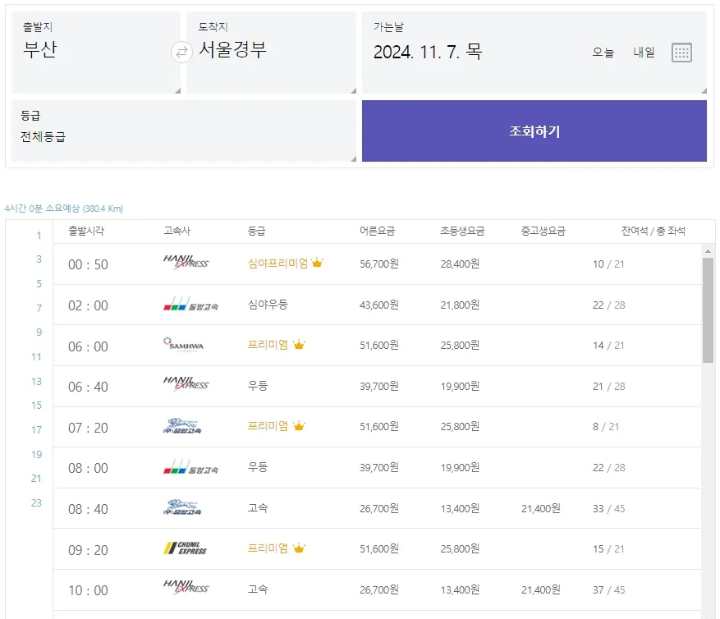Click Hanil Express logo in 10:00 row
Screen dimensions: 720x619
click(x=186, y=588)
